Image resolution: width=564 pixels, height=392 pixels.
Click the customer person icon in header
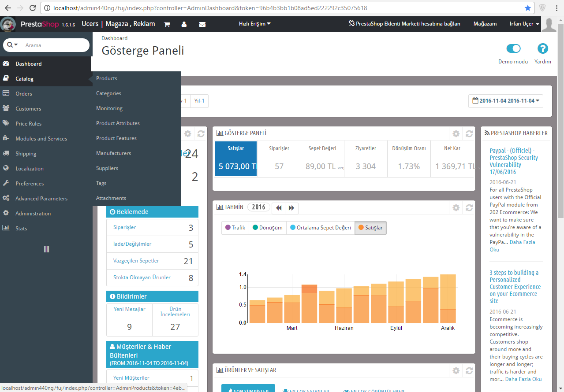point(184,24)
